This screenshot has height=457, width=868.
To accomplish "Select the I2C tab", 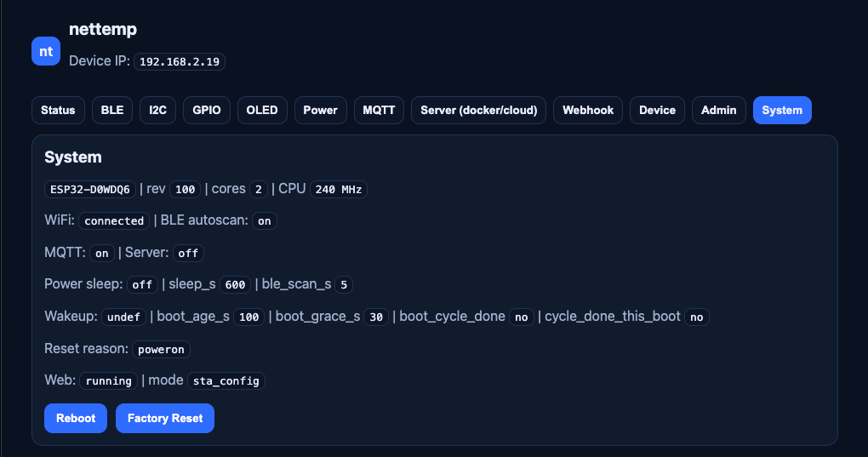I will (157, 111).
